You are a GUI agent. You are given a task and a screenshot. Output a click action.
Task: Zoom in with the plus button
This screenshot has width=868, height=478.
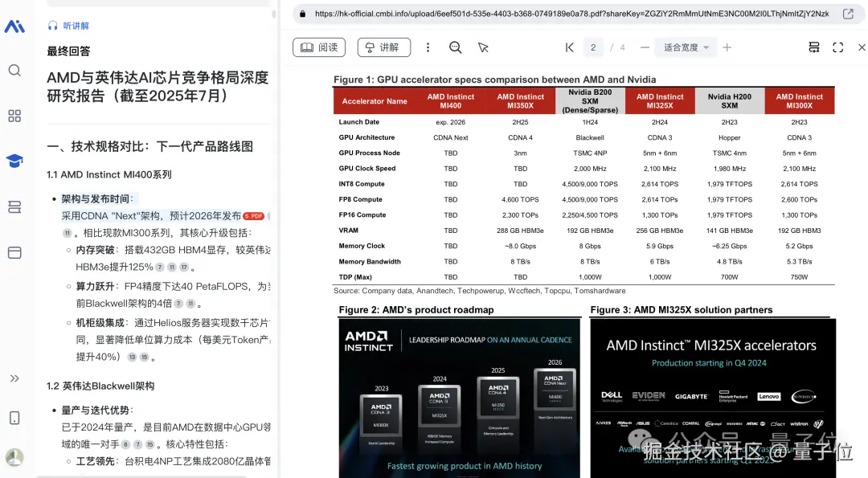click(727, 47)
